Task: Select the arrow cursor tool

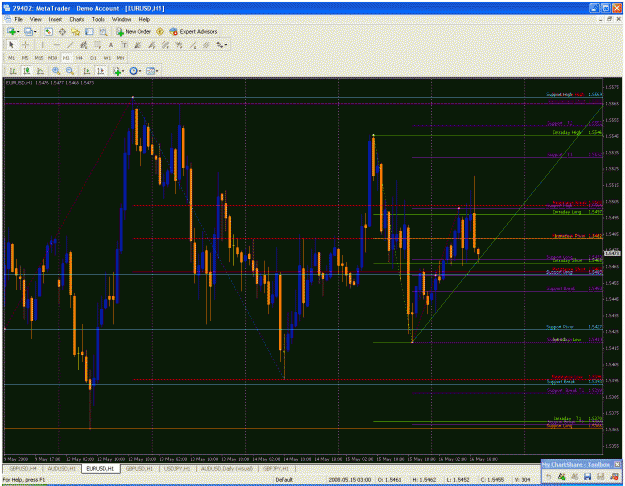Action: (x=11, y=45)
